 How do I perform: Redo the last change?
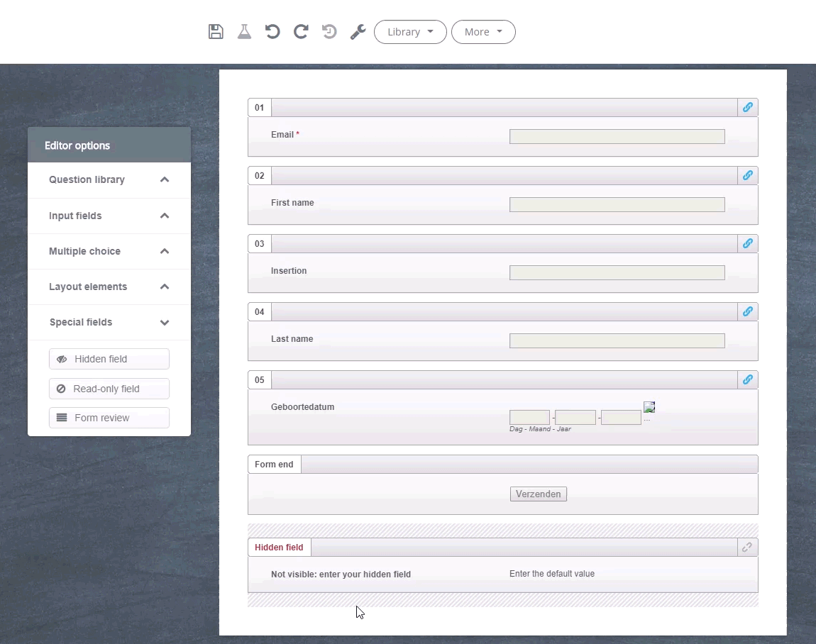[301, 32]
